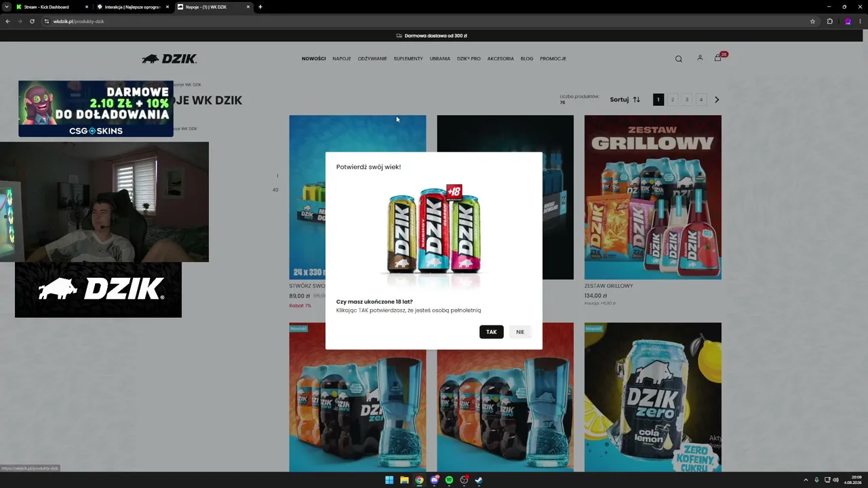The width and height of the screenshot is (868, 488).
Task: Bookmark this page with star icon
Action: click(812, 21)
